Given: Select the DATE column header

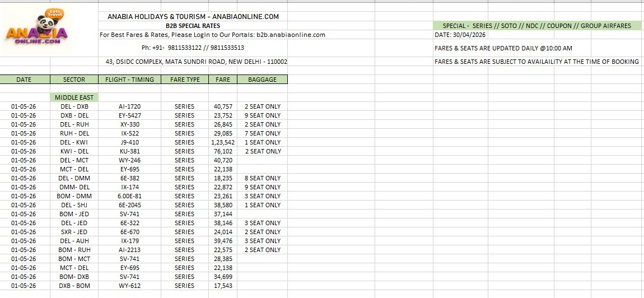Looking at the screenshot, I should coord(25,80).
